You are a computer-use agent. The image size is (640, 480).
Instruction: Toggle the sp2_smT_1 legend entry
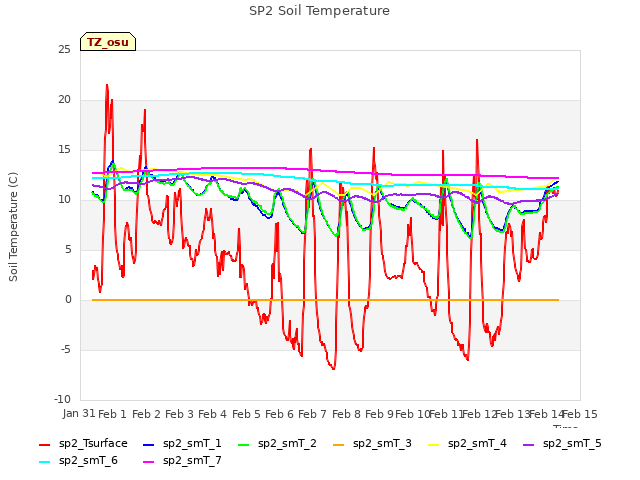pyautogui.click(x=182, y=444)
